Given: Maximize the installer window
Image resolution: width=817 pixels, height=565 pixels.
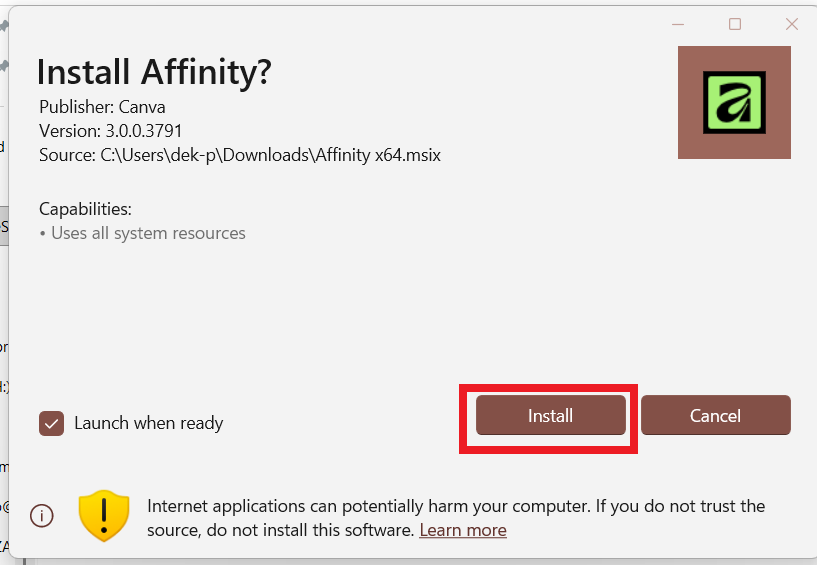Looking at the screenshot, I should click(735, 24).
